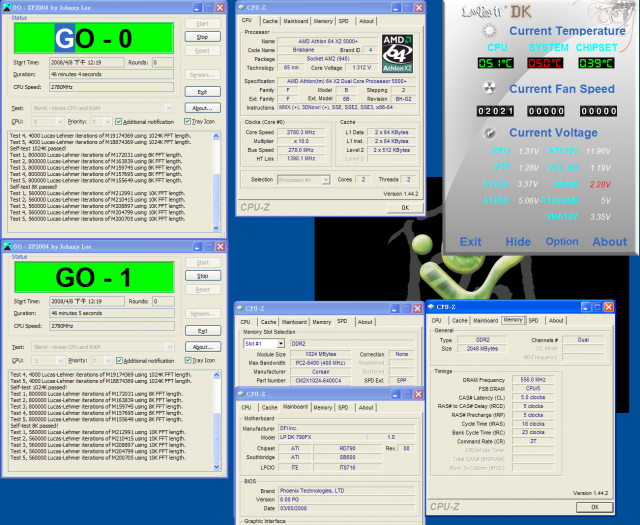
Task: Click the Stop button in GO - 1 window
Action: pos(203,276)
